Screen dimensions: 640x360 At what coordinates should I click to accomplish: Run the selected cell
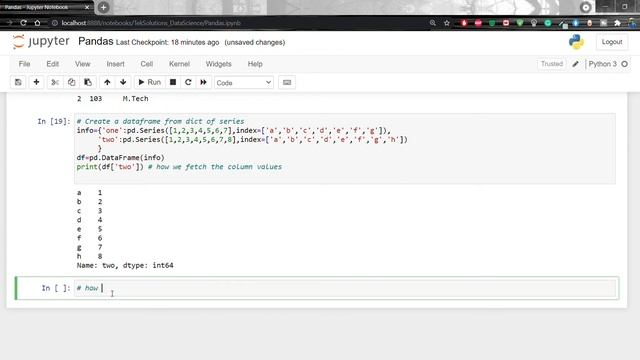149,82
